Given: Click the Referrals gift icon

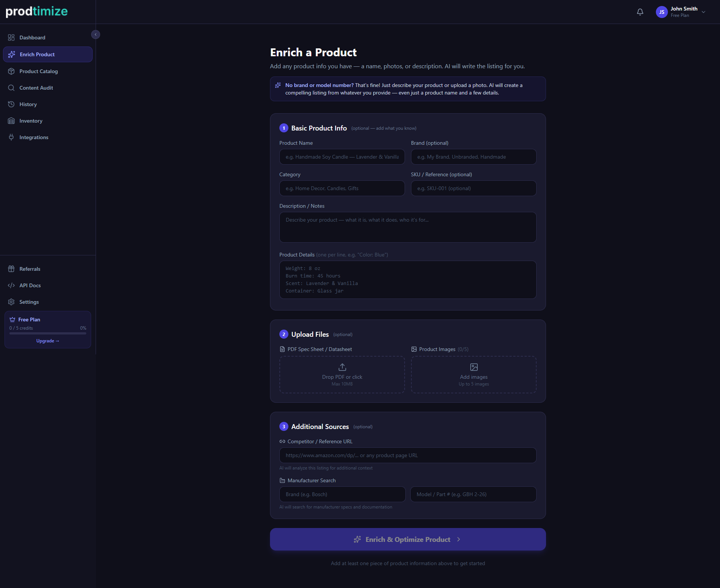Looking at the screenshot, I should click(11, 269).
